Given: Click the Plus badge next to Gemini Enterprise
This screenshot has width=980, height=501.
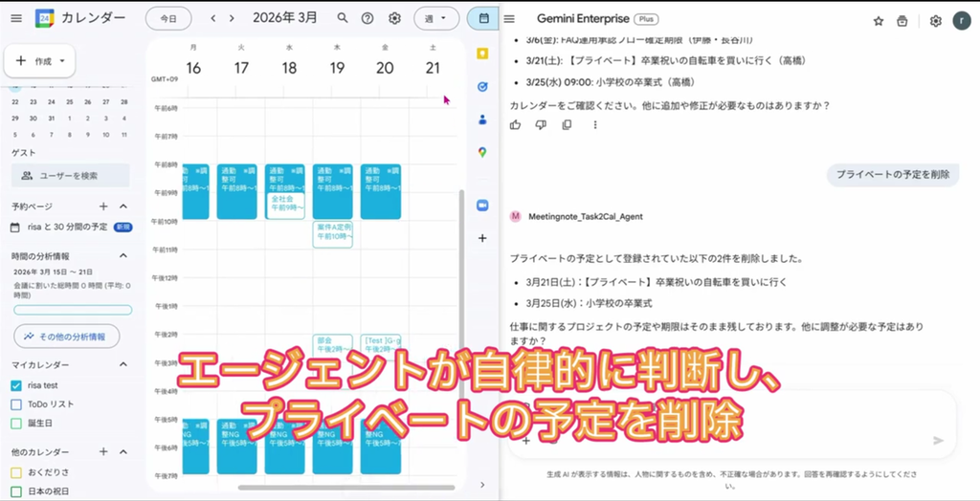Looking at the screenshot, I should click(646, 19).
